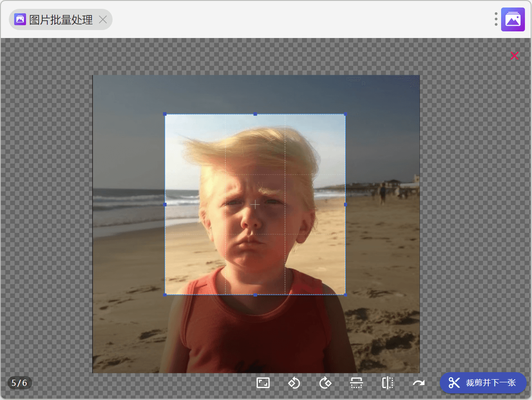
Task: Rotate image counterclockwise
Action: tap(294, 383)
